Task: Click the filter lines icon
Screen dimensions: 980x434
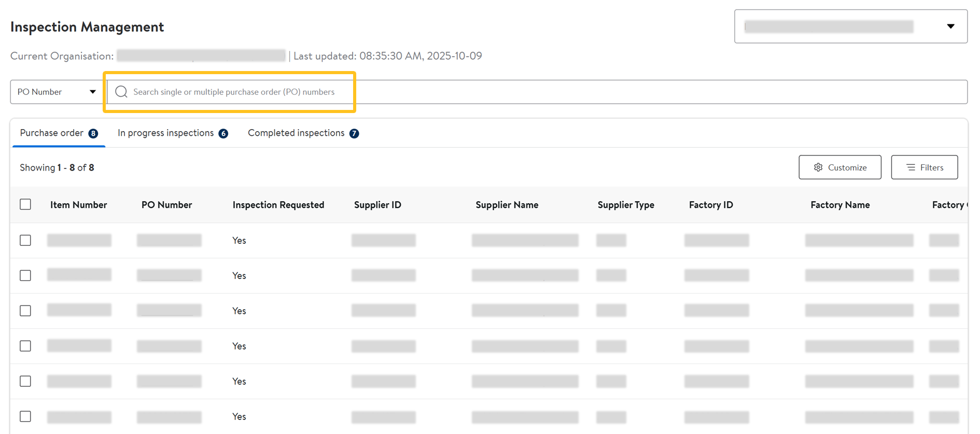Action: 911,167
